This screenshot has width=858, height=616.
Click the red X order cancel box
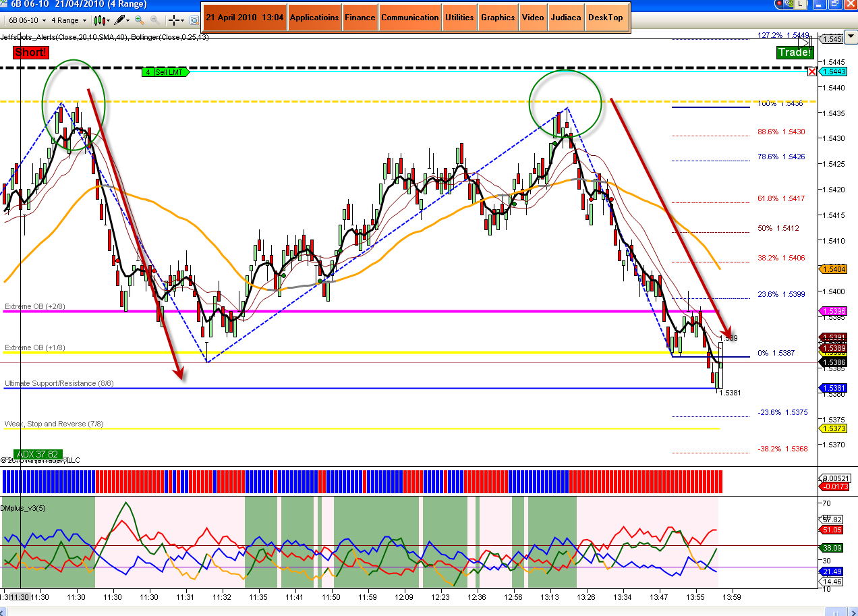(x=812, y=72)
